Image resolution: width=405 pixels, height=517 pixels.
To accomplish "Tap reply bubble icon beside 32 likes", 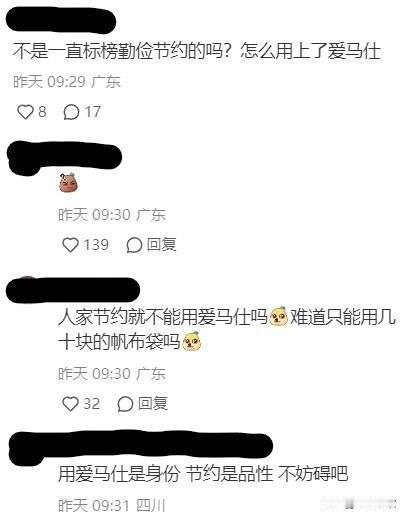I will (x=125, y=404).
